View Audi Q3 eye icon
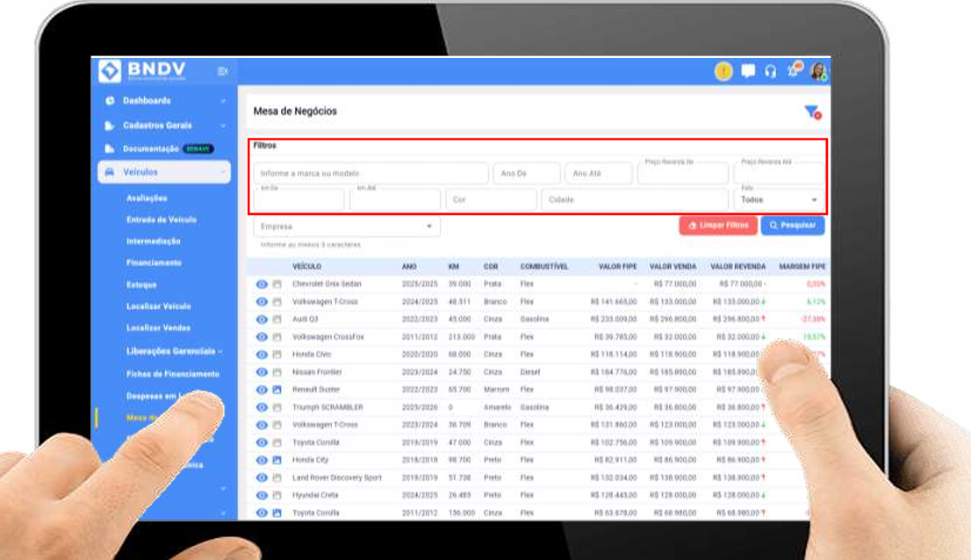Screen dimensions: 971x560 coord(262,319)
